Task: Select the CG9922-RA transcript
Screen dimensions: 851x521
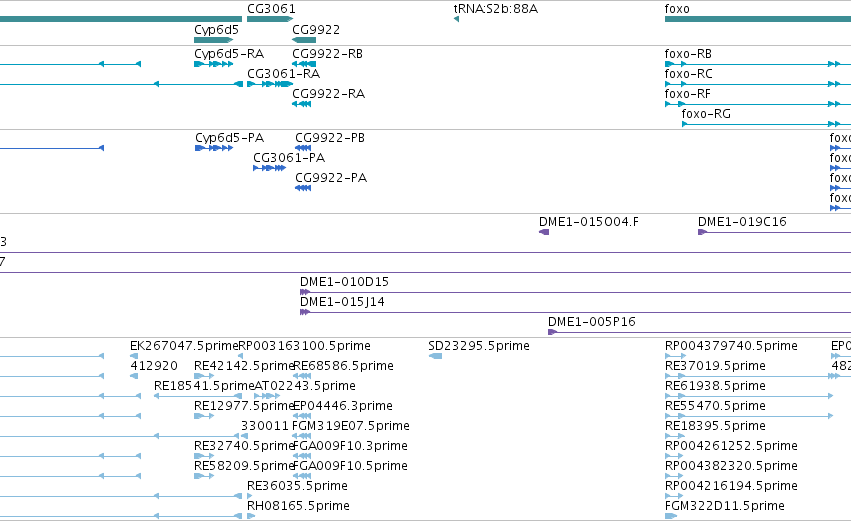Action: (328, 94)
